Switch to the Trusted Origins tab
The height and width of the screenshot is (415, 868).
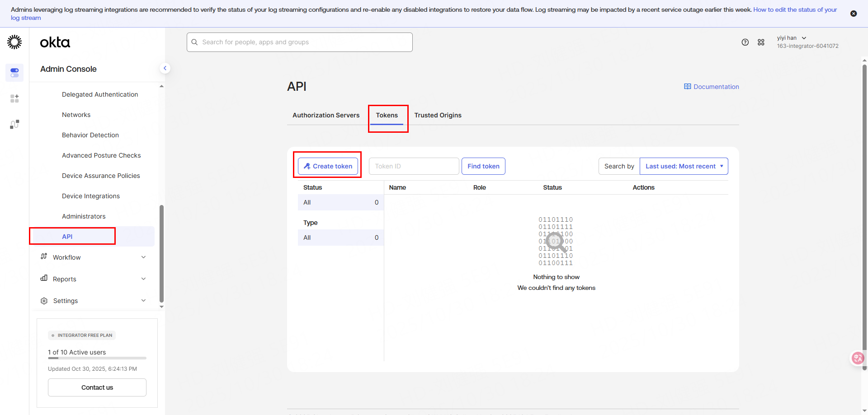click(x=438, y=115)
